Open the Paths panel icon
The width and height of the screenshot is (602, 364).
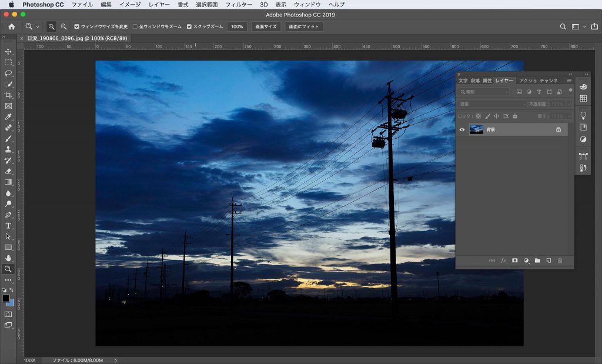(x=583, y=156)
